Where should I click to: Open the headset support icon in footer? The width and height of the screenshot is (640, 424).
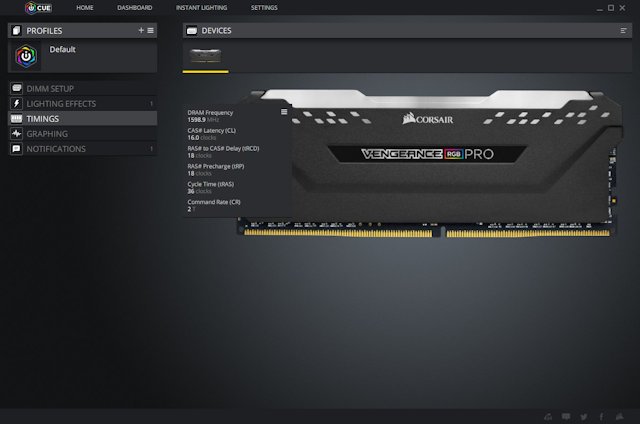click(x=548, y=417)
